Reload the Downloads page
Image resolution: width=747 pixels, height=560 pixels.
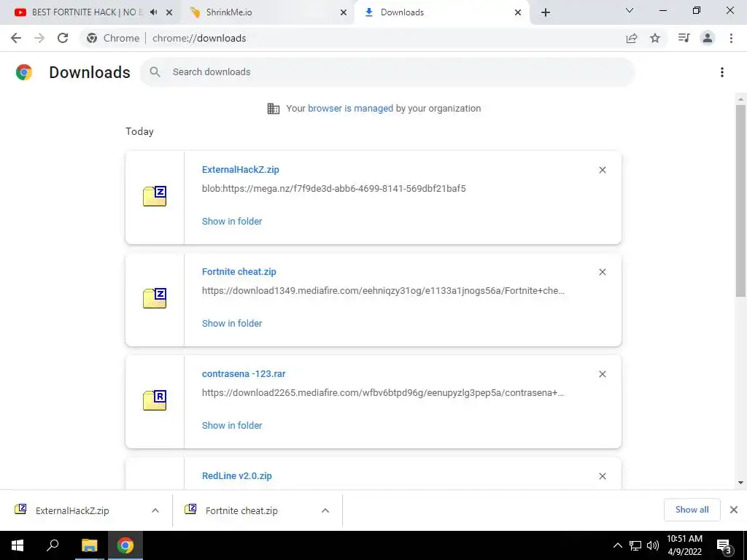click(x=63, y=38)
